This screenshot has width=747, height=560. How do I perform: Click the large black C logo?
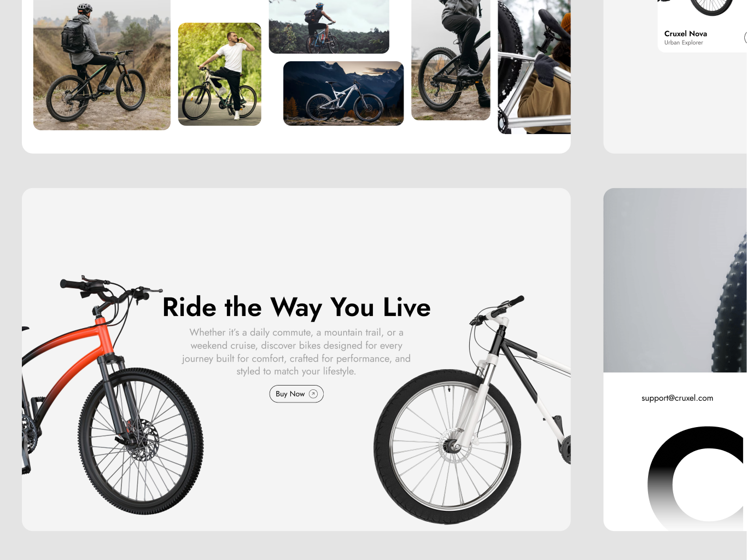click(696, 478)
